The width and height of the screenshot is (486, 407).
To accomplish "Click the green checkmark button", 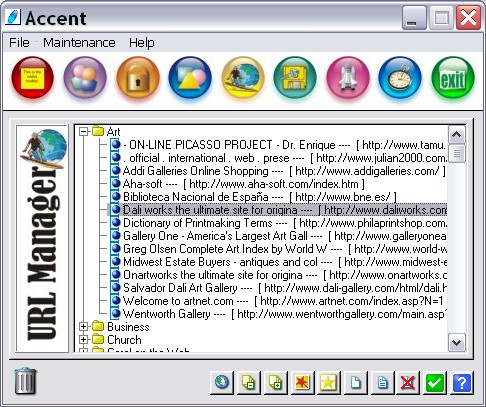I will [x=435, y=382].
